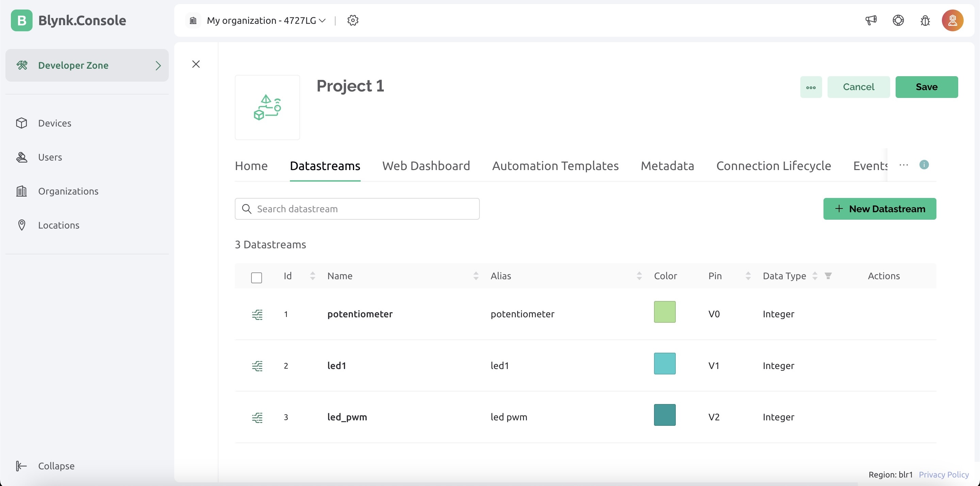Click the led1 datastream row icon
Viewport: 980px width, 486px height.
pyautogui.click(x=257, y=366)
